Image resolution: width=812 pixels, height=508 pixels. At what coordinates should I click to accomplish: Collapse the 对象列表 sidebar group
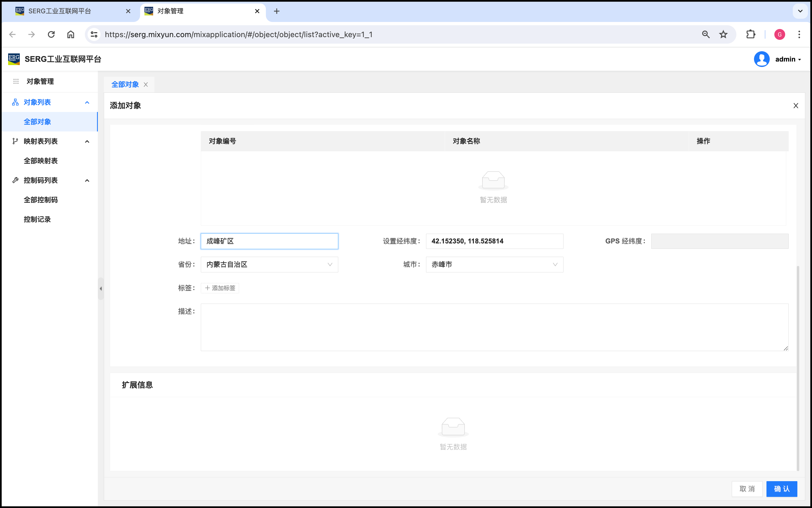(87, 102)
